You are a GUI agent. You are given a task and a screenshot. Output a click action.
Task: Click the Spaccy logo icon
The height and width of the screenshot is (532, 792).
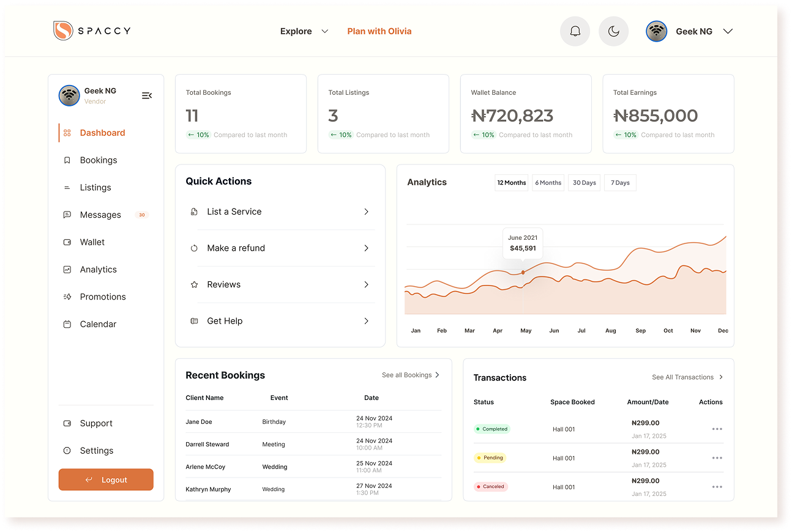pyautogui.click(x=63, y=31)
